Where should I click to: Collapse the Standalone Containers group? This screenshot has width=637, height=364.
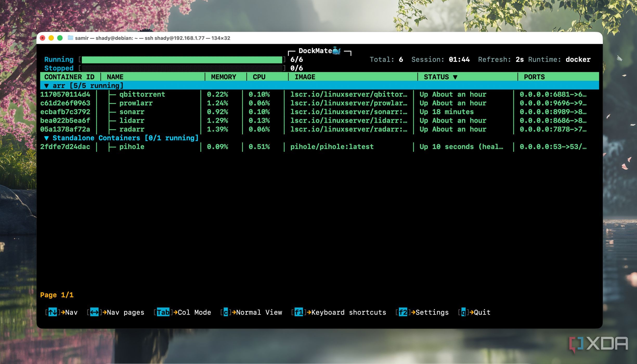click(47, 138)
